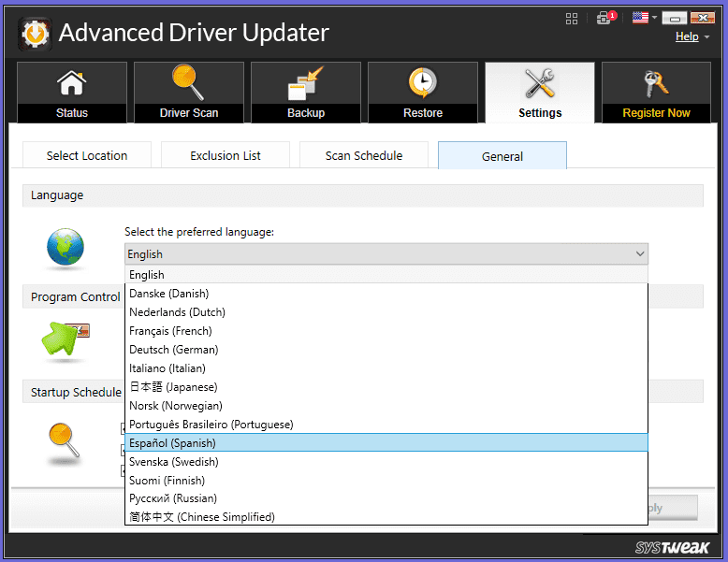Open the Restore clock tab
Screen dimensions: 728x562
coord(423,93)
